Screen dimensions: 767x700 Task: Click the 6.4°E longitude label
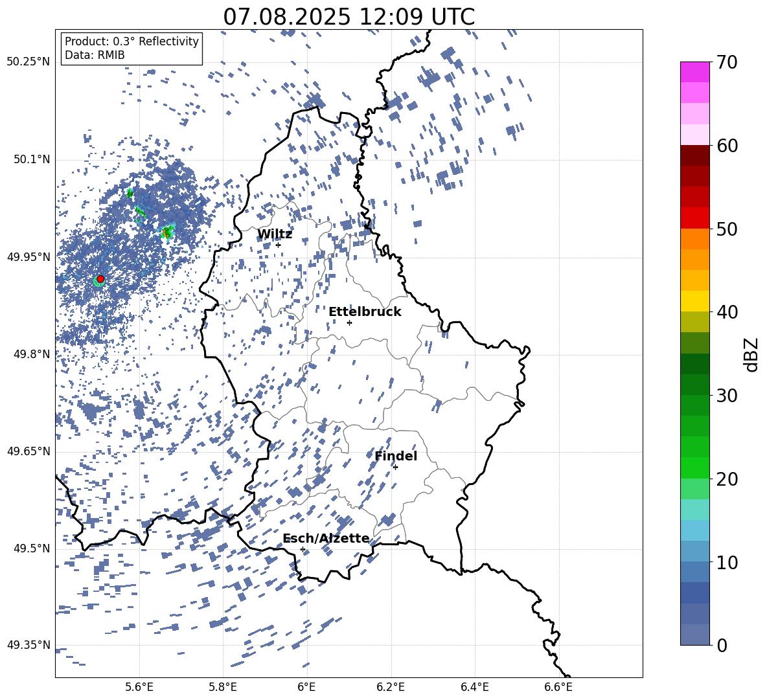pyautogui.click(x=474, y=688)
